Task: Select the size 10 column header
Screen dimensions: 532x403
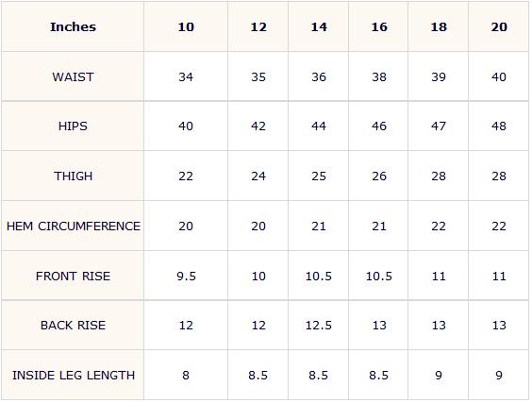Action: click(x=186, y=26)
